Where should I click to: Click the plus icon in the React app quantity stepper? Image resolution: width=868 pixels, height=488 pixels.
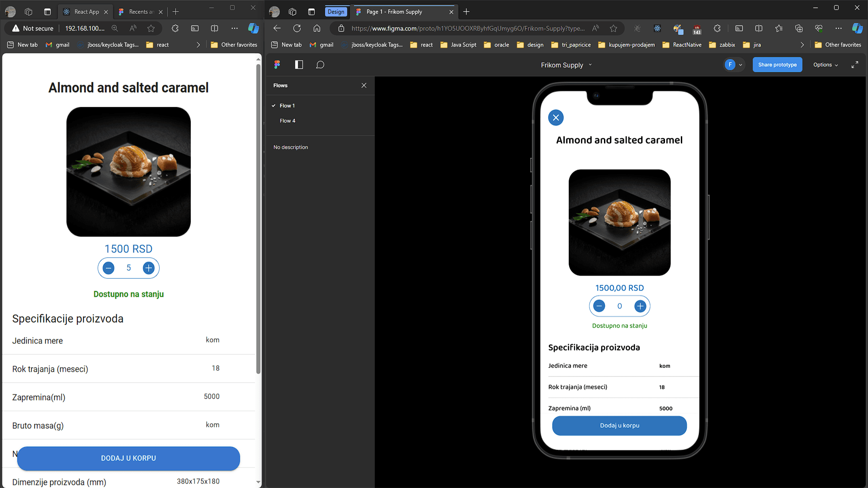(x=148, y=268)
